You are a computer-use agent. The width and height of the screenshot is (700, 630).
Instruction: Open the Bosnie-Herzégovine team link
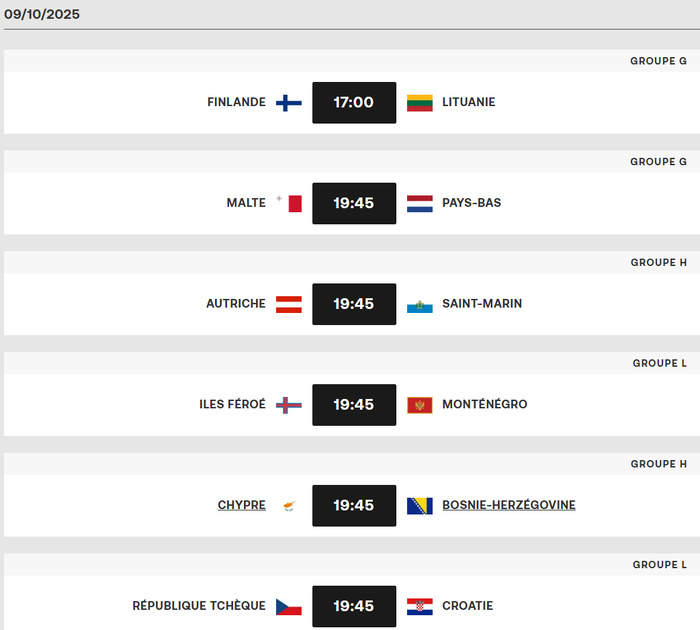click(x=509, y=505)
